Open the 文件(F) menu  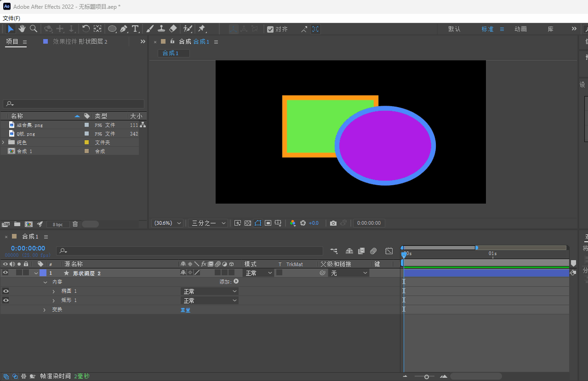point(11,18)
